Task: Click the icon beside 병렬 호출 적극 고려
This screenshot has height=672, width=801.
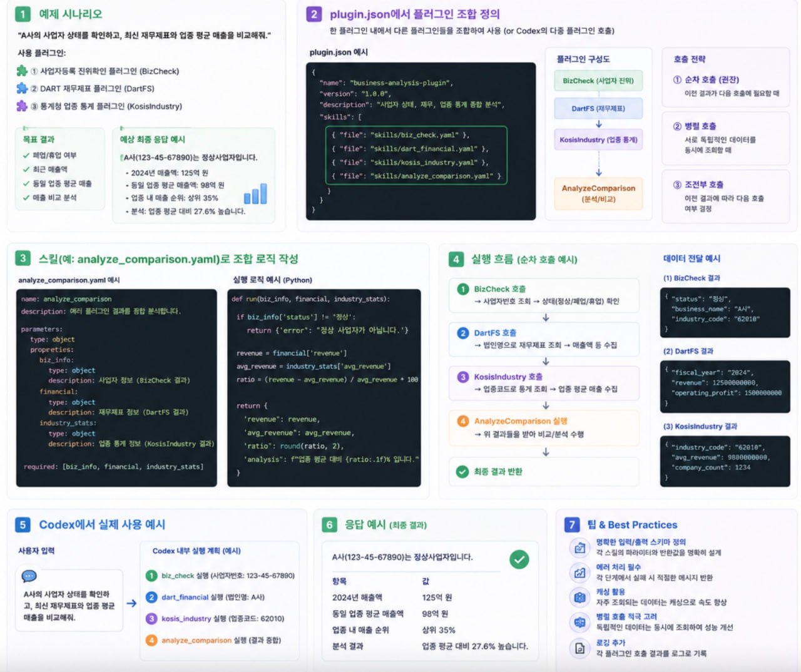Action: [580, 622]
